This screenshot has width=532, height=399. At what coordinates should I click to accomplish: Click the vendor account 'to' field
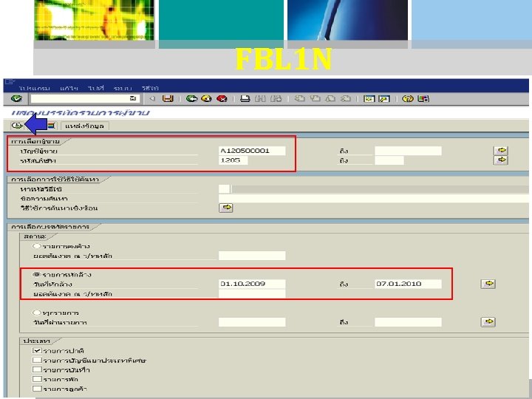coord(408,151)
